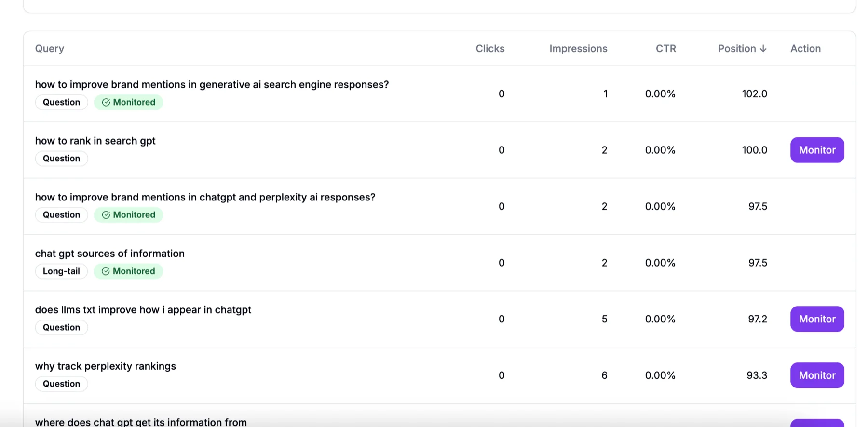
Task: Click Question tag under 'how to rank in search gpt'
Action: pos(61,159)
